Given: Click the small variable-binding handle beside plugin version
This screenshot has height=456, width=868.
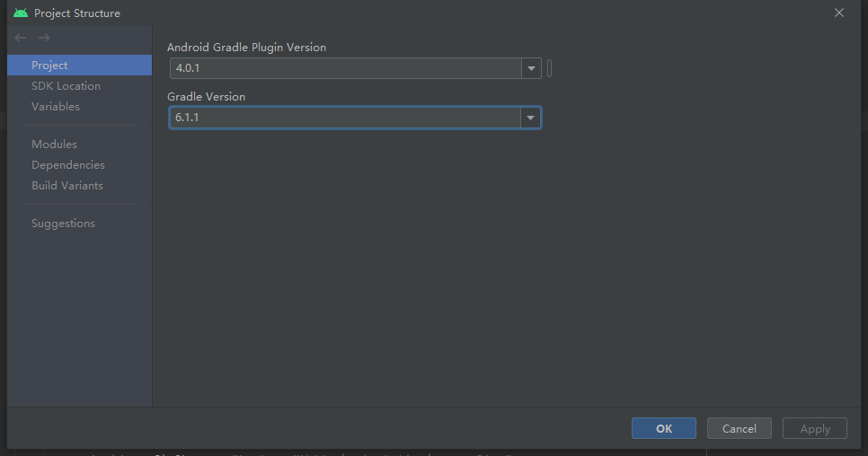Looking at the screenshot, I should pos(549,69).
